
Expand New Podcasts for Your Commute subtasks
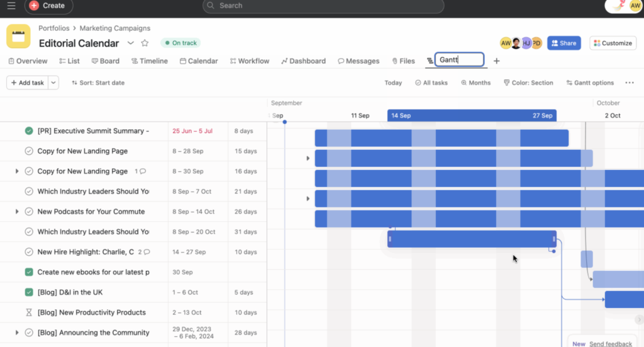click(17, 212)
